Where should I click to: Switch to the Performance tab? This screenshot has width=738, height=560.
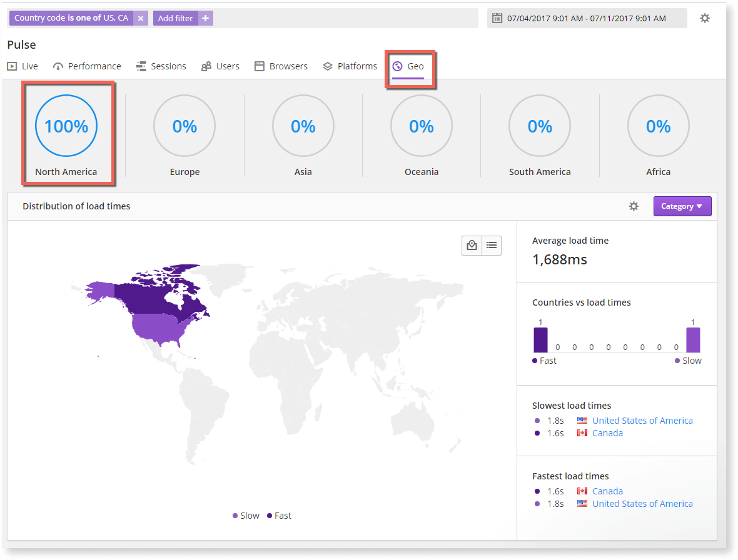[93, 66]
